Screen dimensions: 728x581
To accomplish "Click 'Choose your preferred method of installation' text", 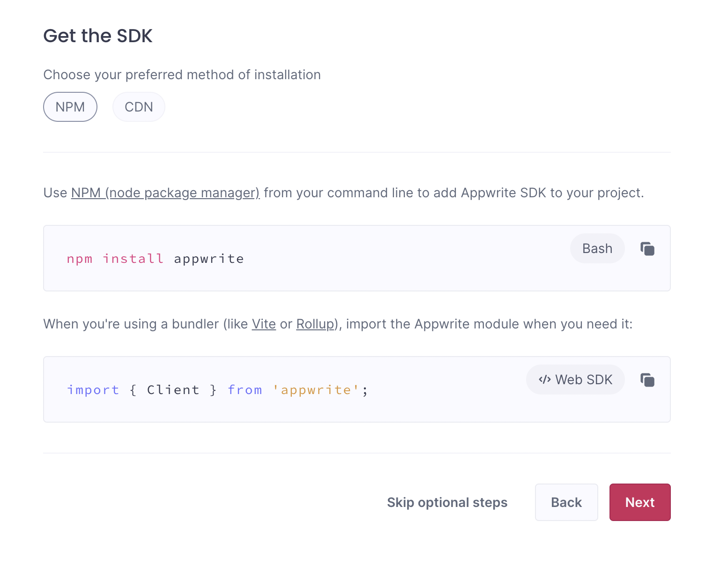I will [182, 74].
